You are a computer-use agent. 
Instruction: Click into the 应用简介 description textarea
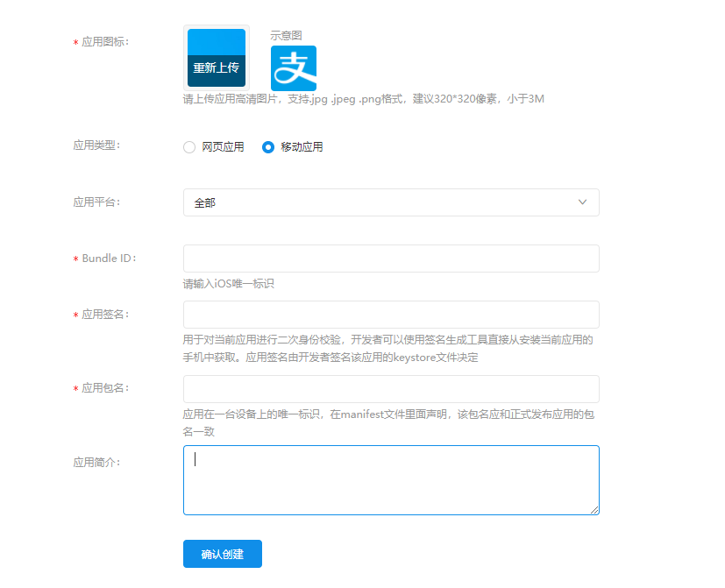coord(390,479)
